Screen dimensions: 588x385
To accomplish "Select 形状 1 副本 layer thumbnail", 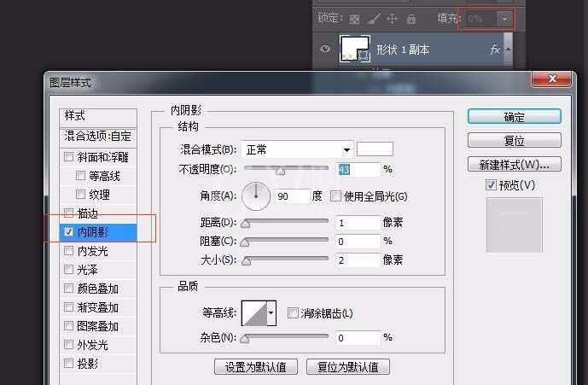I will tap(354, 49).
